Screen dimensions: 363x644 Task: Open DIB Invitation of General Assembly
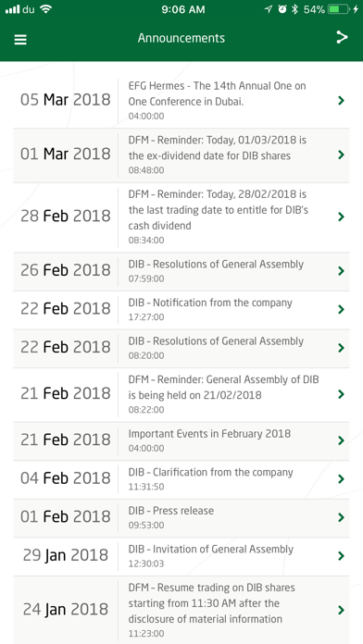point(181,556)
